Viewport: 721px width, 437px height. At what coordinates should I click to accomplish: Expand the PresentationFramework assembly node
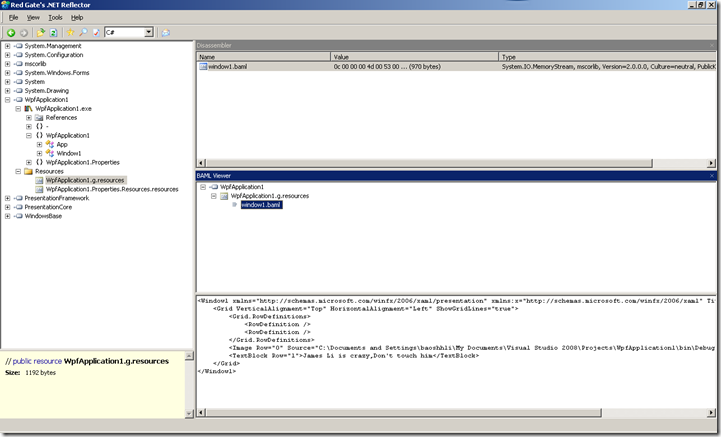7,198
